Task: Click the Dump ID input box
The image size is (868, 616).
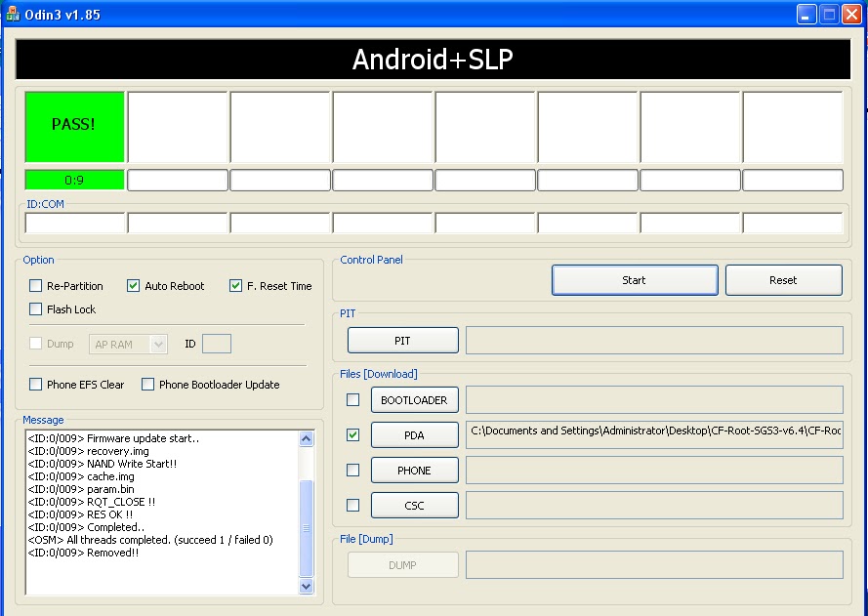Action: point(217,344)
